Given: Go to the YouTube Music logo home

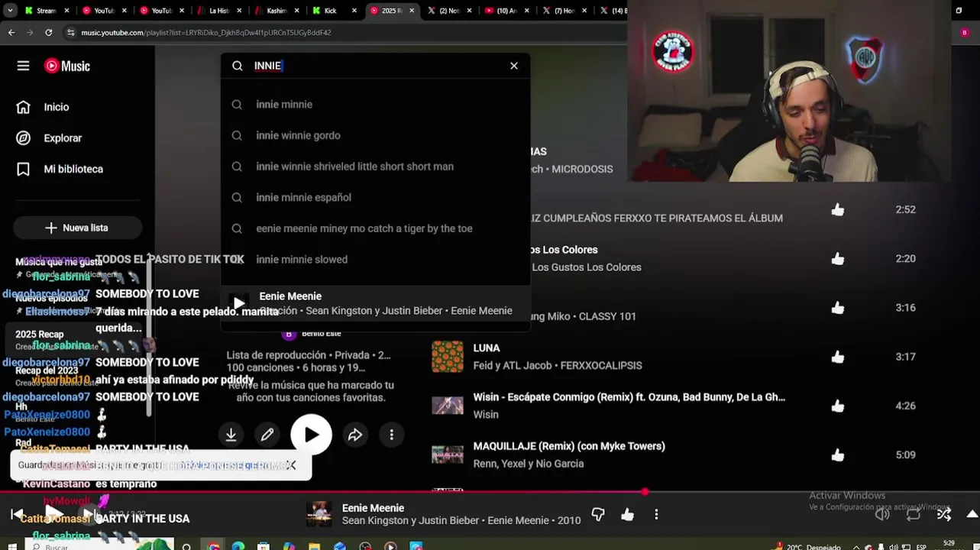Looking at the screenshot, I should pos(67,66).
